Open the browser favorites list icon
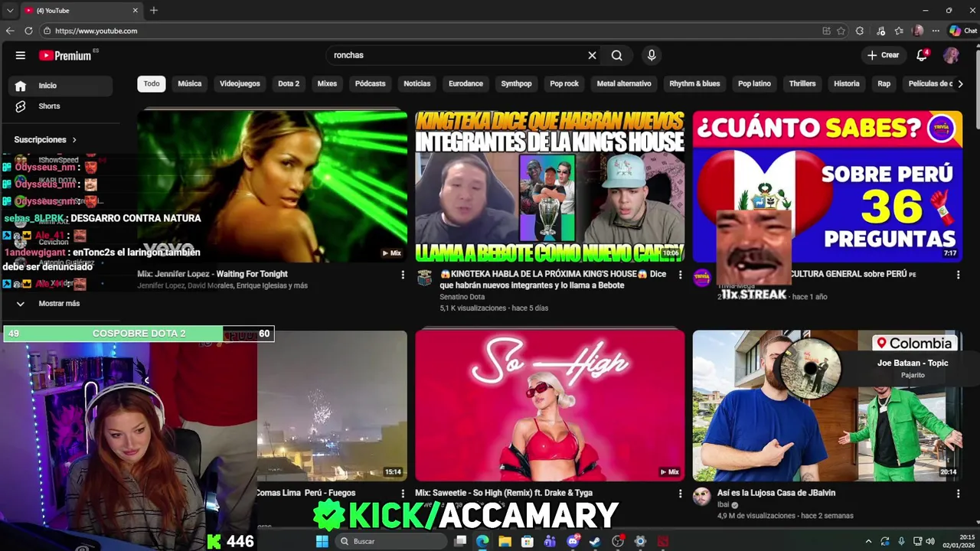 point(899,31)
